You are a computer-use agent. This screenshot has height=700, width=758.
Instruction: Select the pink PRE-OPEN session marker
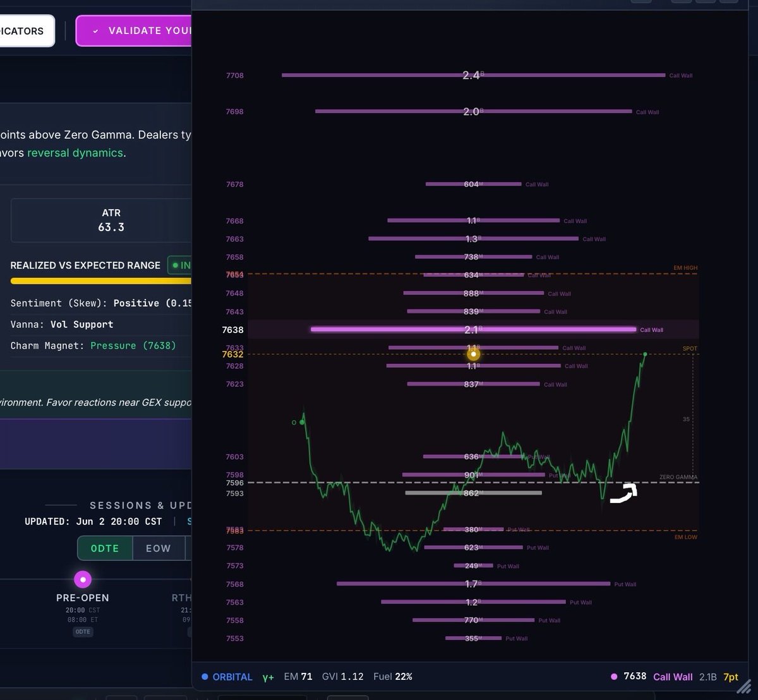(83, 579)
